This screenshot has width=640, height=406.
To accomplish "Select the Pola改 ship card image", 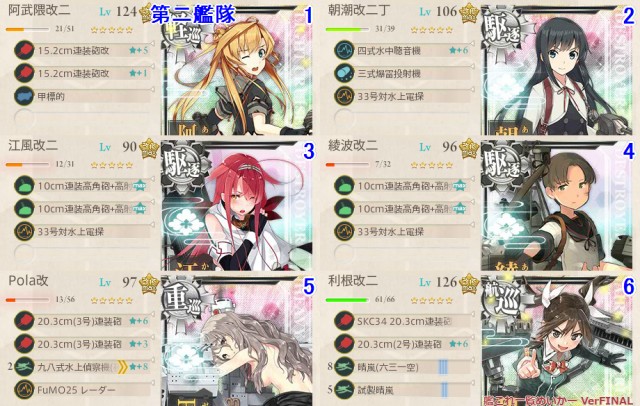I will pyautogui.click(x=237, y=340).
